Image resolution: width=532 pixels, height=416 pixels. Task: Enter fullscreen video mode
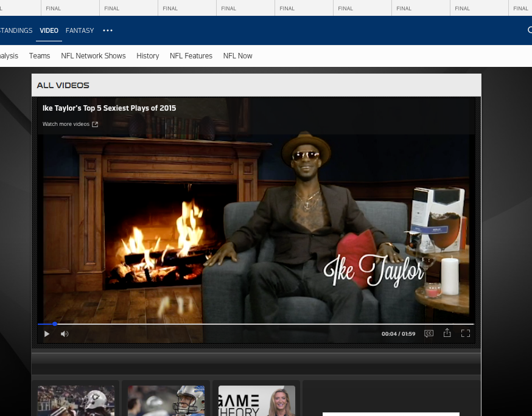pyautogui.click(x=466, y=334)
